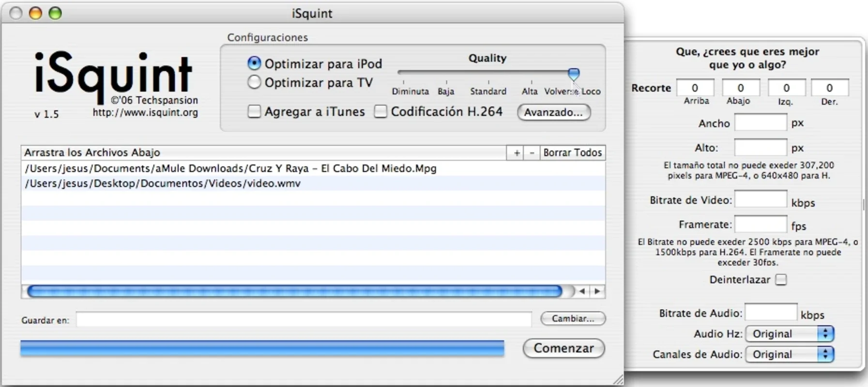The image size is (868, 387).
Task: Click the http://www.isquint.org link text
Action: pos(145,113)
